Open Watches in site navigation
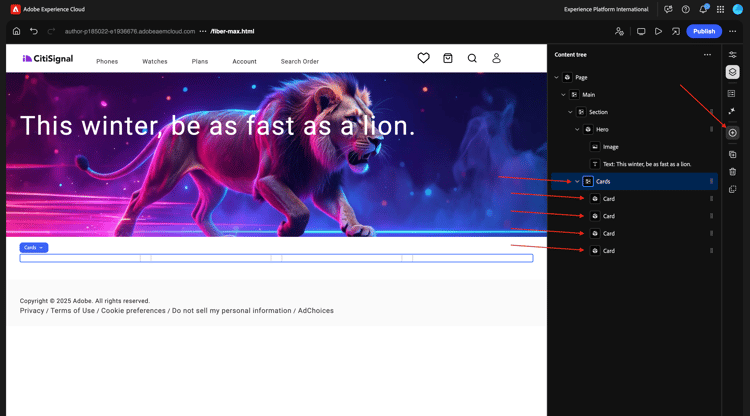Image resolution: width=750 pixels, height=416 pixels. pos(154,61)
